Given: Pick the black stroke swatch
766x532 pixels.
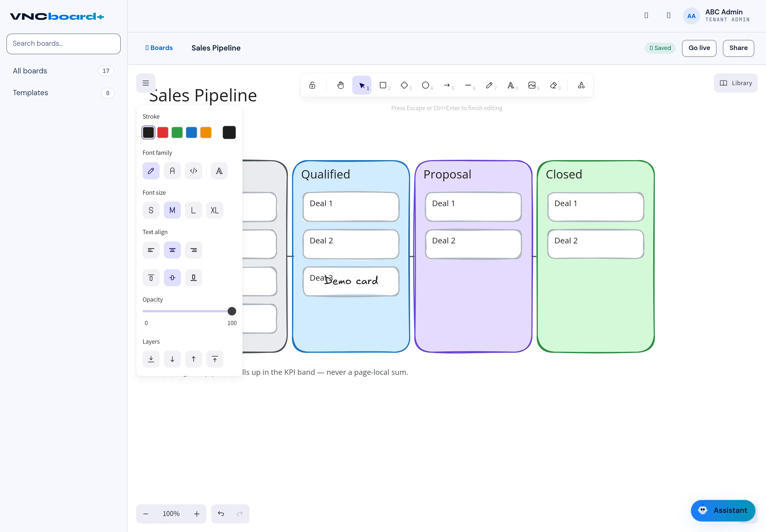Looking at the screenshot, I should (148, 132).
